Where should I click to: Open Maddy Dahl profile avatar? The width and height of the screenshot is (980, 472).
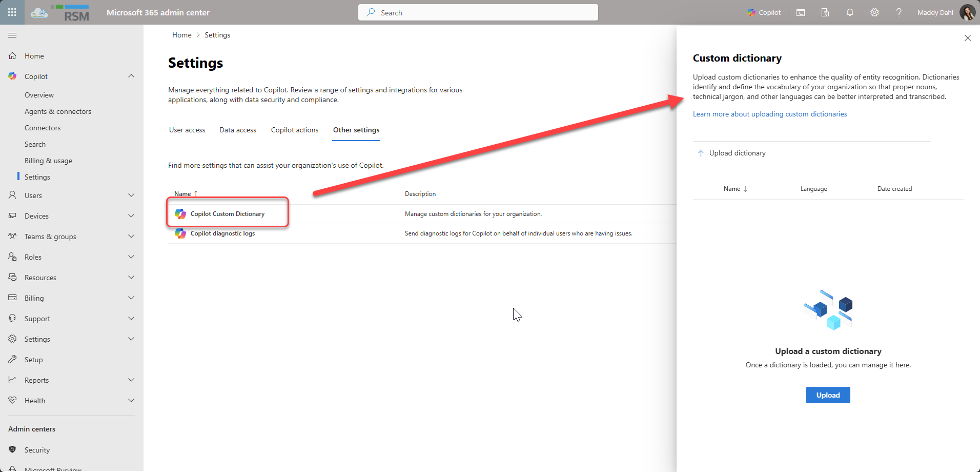[967, 12]
